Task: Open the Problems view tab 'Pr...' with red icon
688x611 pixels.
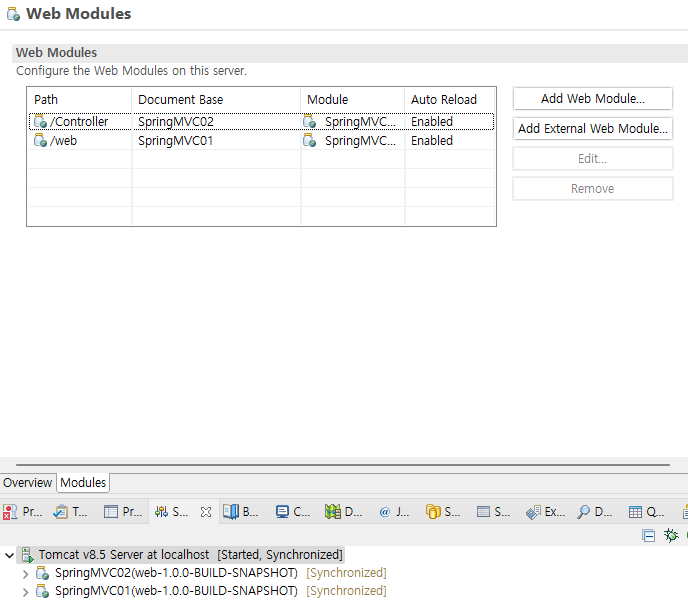Action: click(x=22, y=511)
